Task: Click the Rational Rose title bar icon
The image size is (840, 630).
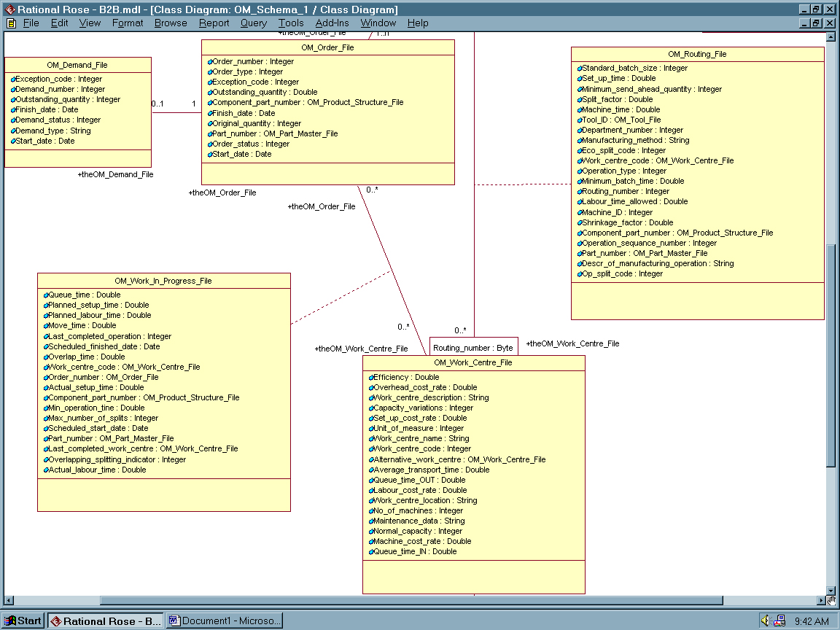Action: [9, 9]
